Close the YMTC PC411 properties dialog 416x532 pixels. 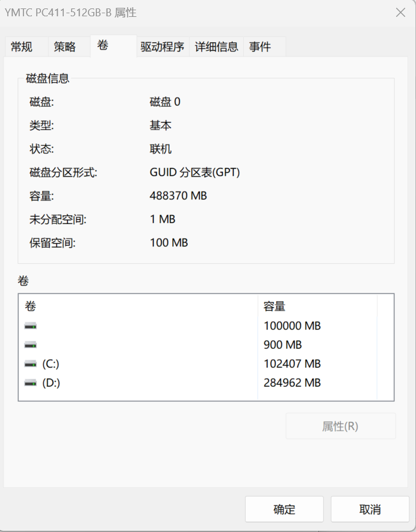(401, 13)
